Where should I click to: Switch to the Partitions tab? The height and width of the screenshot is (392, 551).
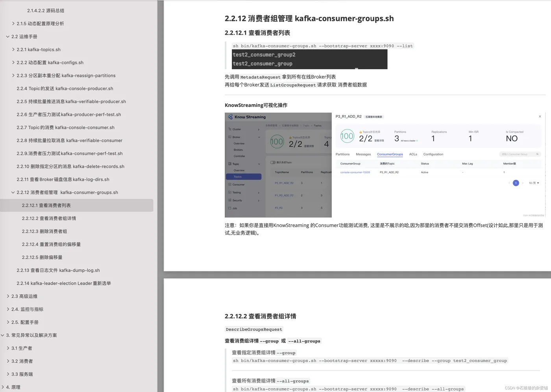pyautogui.click(x=342, y=154)
